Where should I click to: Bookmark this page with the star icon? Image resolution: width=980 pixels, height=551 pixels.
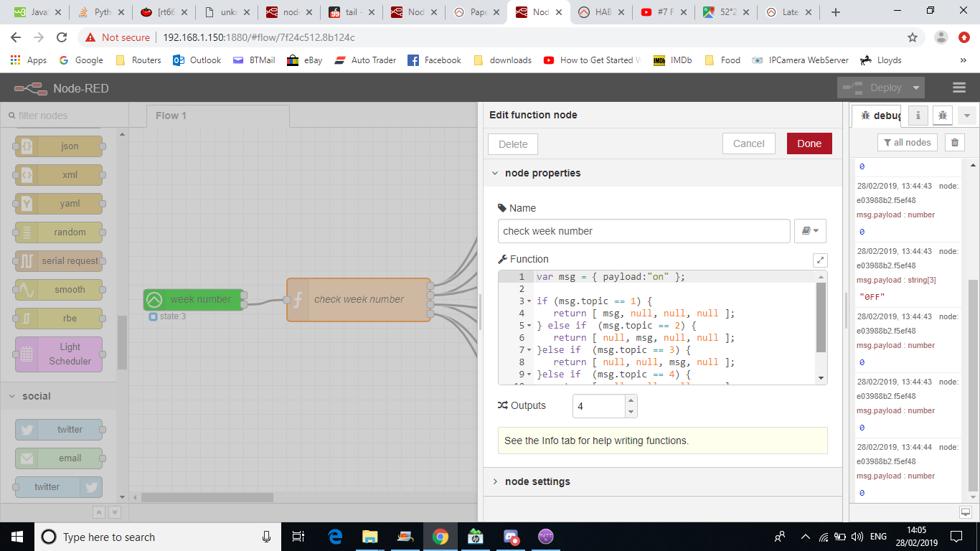(x=913, y=37)
